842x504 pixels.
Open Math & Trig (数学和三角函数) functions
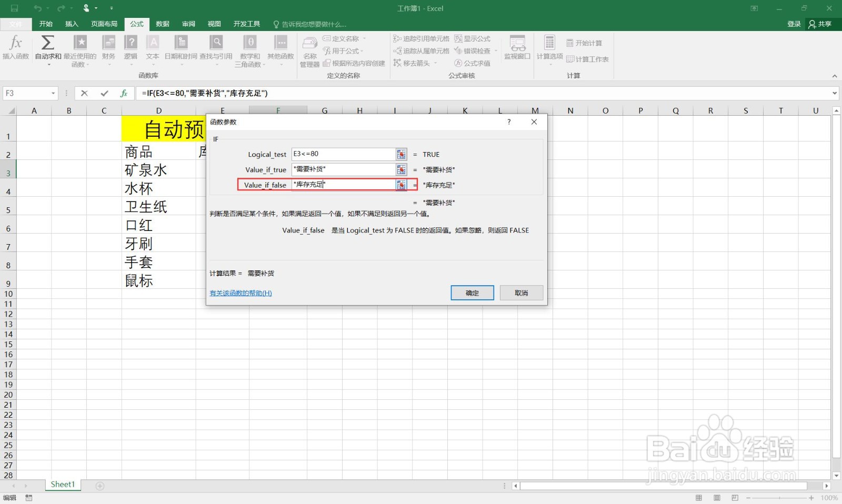click(x=250, y=51)
